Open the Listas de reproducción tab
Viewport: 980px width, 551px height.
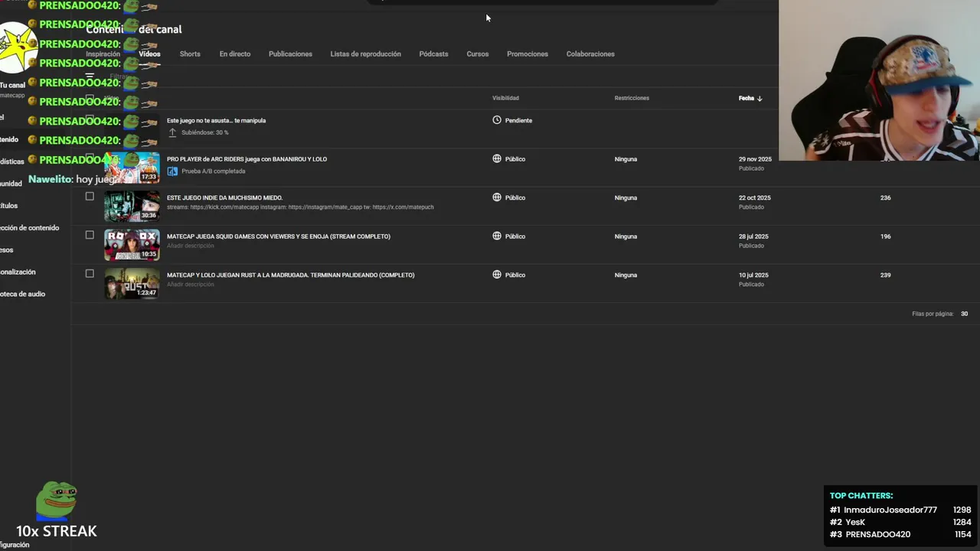tap(365, 54)
